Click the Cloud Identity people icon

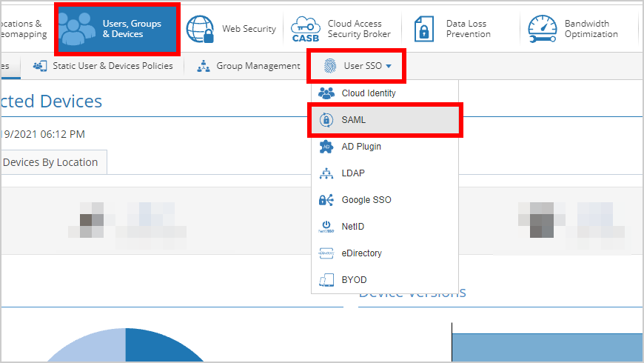click(326, 93)
